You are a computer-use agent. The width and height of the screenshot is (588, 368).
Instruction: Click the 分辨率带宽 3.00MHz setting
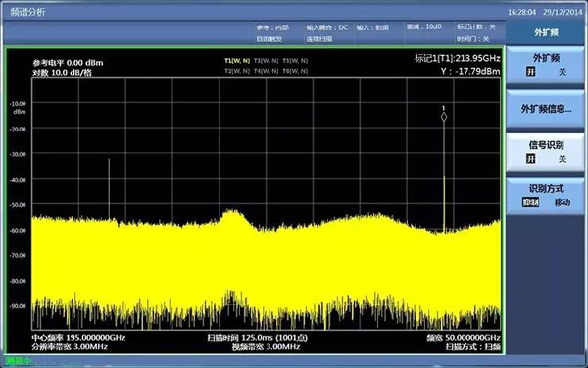coord(71,347)
